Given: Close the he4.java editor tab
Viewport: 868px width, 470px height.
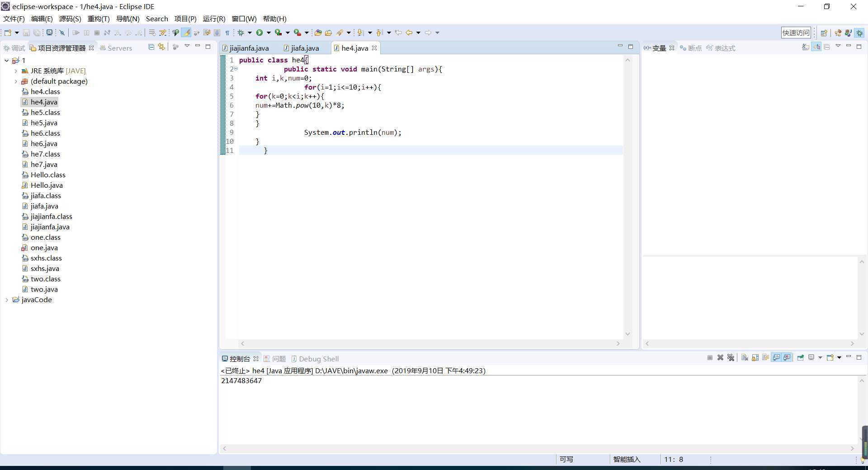Looking at the screenshot, I should [374, 48].
